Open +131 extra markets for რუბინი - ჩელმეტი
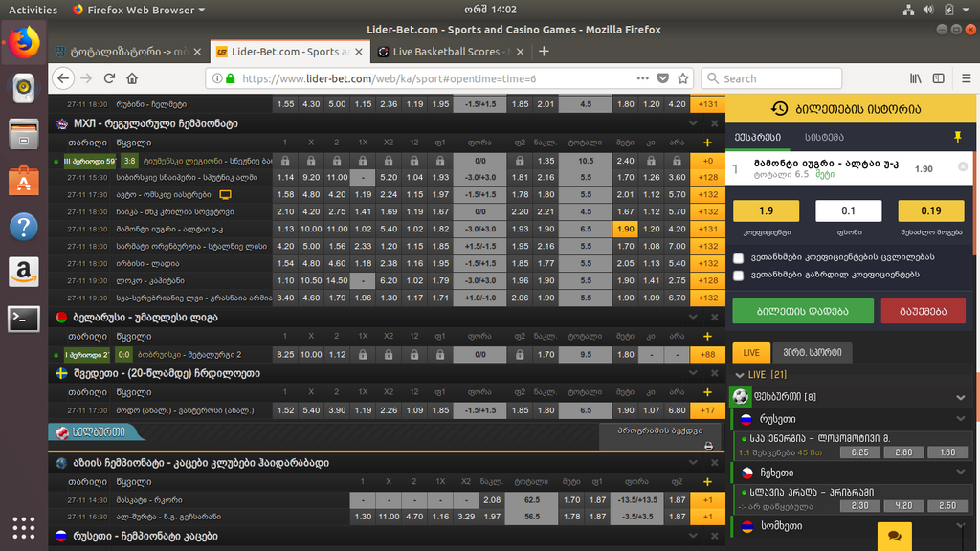The image size is (980, 551). coord(707,104)
